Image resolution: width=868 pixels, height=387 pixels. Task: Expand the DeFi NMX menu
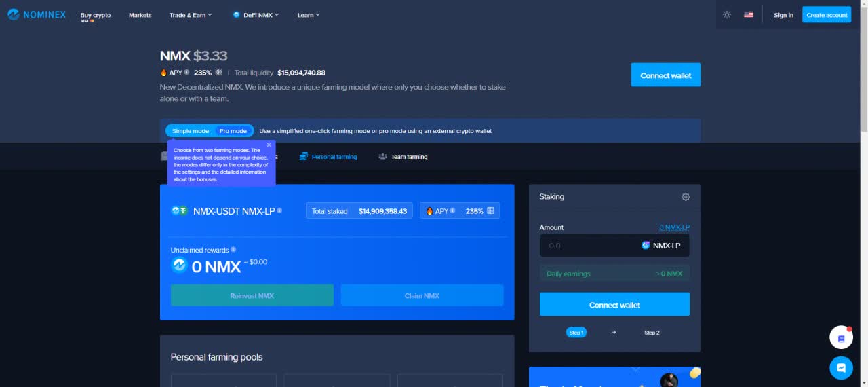pos(256,15)
